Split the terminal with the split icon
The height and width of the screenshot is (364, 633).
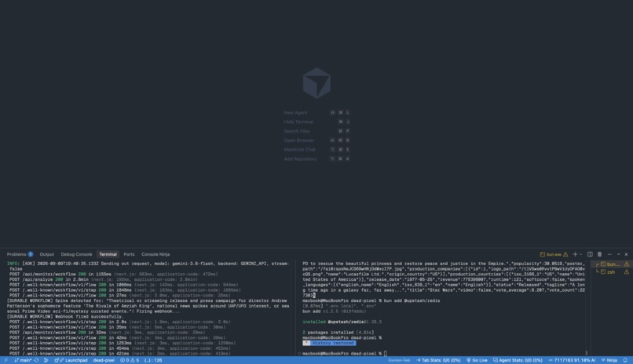590,254
